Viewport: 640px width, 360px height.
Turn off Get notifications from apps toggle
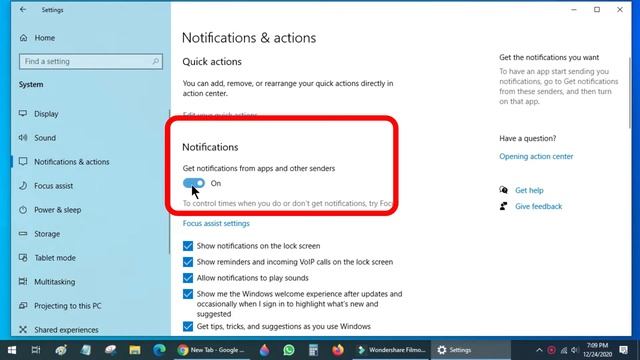(x=194, y=183)
